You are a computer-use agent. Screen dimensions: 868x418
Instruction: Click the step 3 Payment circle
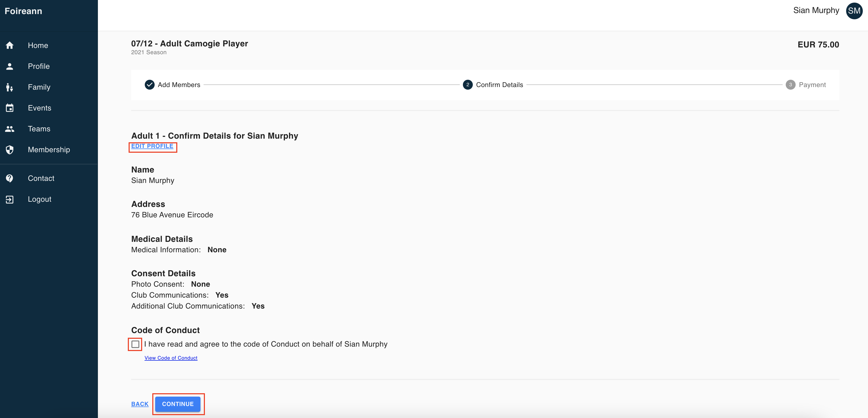[x=790, y=85]
